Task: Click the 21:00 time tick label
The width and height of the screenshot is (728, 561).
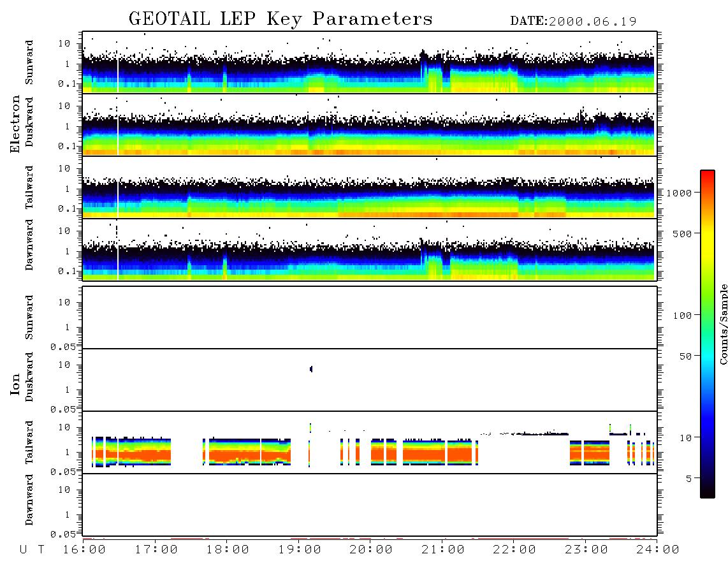Action: [x=444, y=550]
